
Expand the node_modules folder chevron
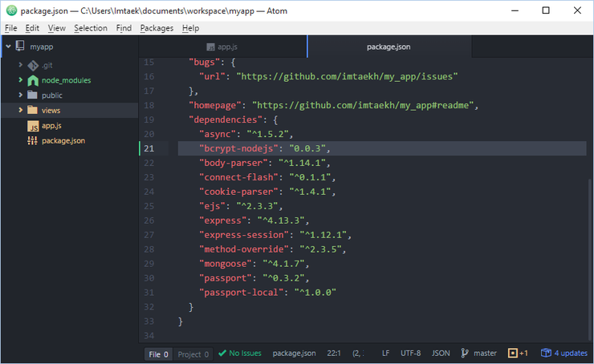click(x=20, y=80)
